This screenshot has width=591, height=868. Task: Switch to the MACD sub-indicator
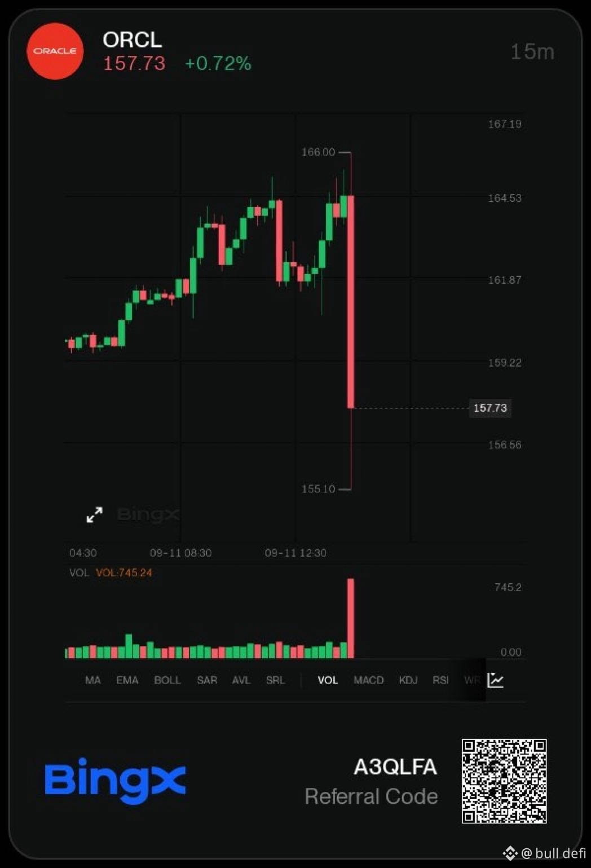369,680
